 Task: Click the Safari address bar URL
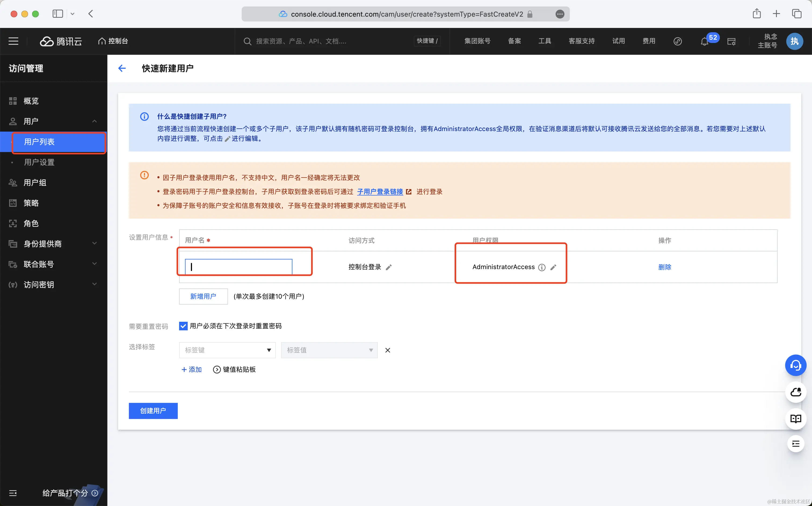[407, 14]
